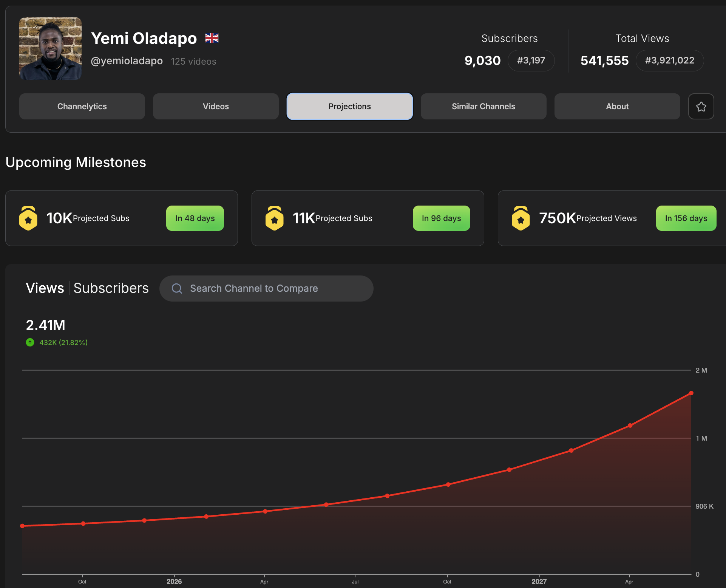Viewport: 726px width, 588px height.
Task: Click into Search Channel to Compare field
Action: 272,289
